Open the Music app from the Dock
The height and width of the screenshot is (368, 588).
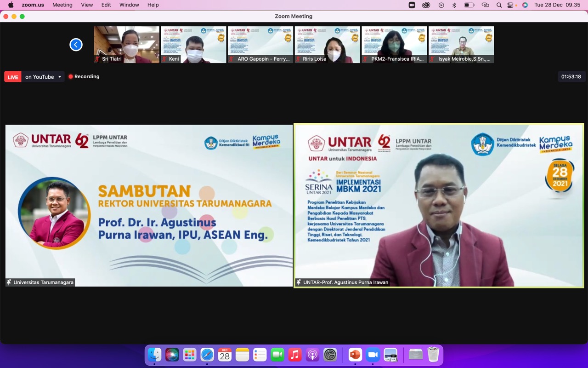tap(295, 354)
